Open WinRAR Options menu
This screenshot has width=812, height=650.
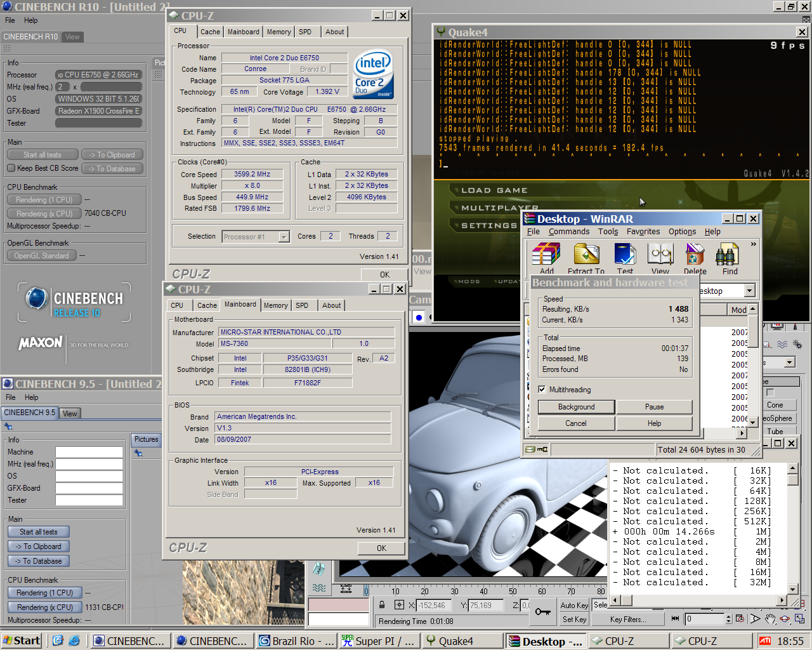682,232
